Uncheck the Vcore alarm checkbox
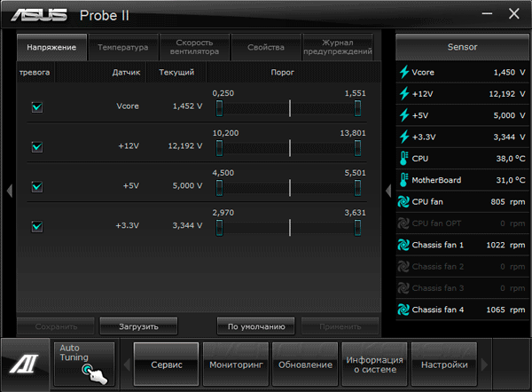532x392 pixels. [37, 107]
